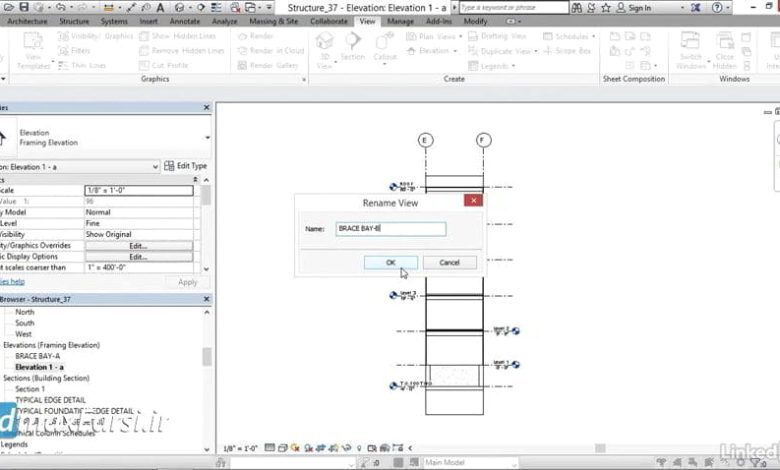Click the Project Browser vertical scrollbar thumb
This screenshot has width=780, height=470.
pyautogui.click(x=206, y=357)
